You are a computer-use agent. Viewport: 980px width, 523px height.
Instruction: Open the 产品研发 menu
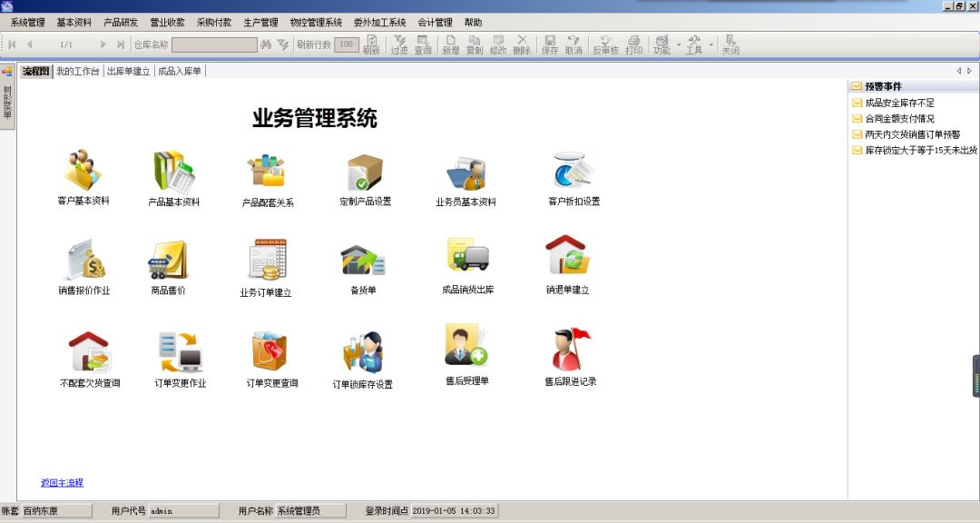tap(121, 23)
